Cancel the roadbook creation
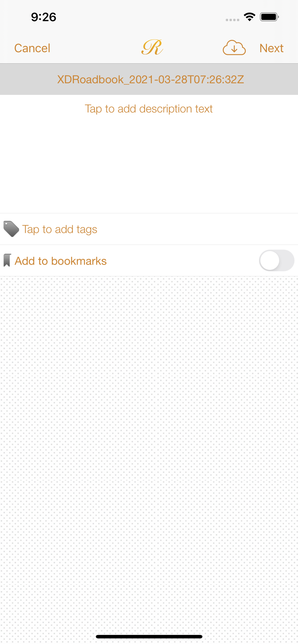Screen dimensions: 298x644 click(32, 48)
